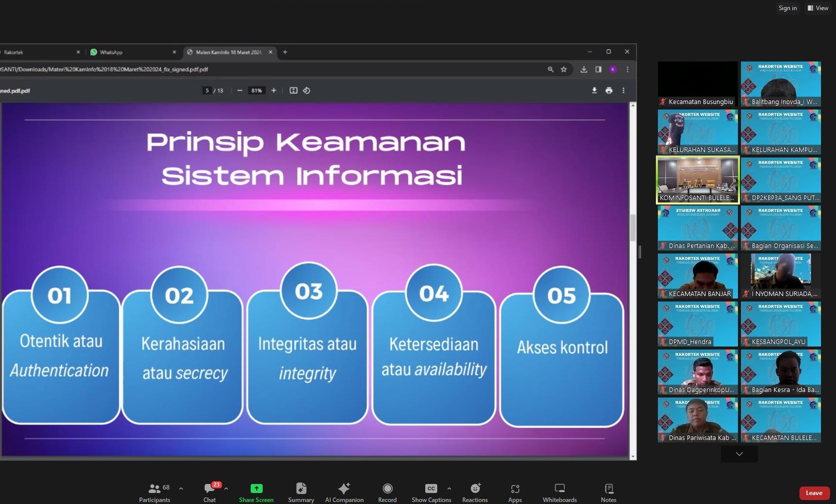836x504 pixels.
Task: Select DPMD_Hendra participant tile
Action: [x=697, y=324]
